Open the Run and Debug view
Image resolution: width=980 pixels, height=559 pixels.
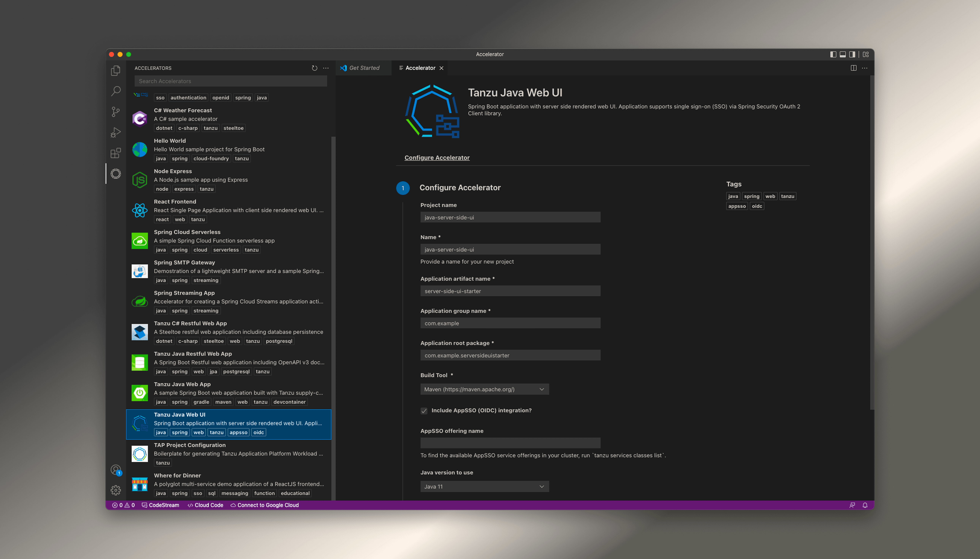[x=116, y=132]
